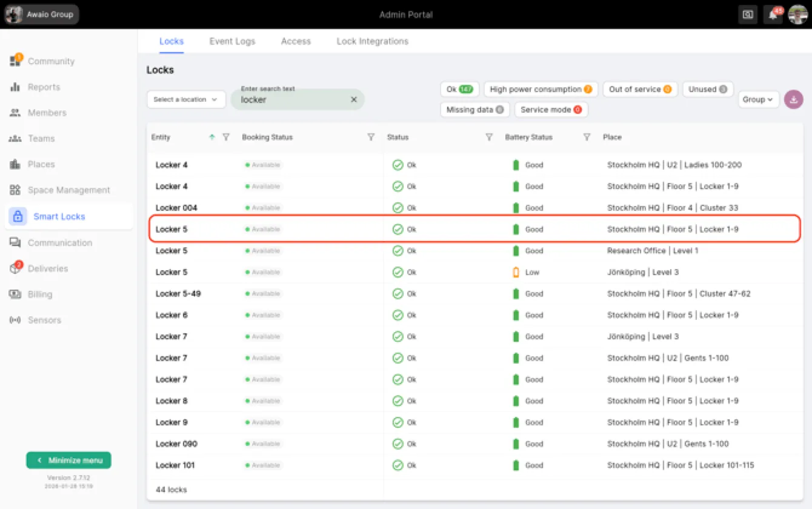The height and width of the screenshot is (509, 812).
Task: Click the Available status for Locker 004
Action: pos(263,208)
